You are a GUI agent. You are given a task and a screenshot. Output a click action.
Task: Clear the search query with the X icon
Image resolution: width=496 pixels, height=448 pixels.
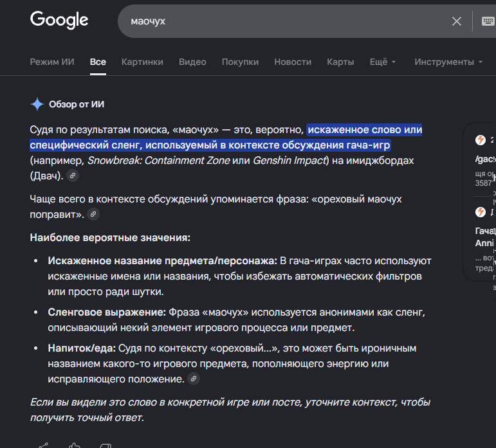[457, 21]
